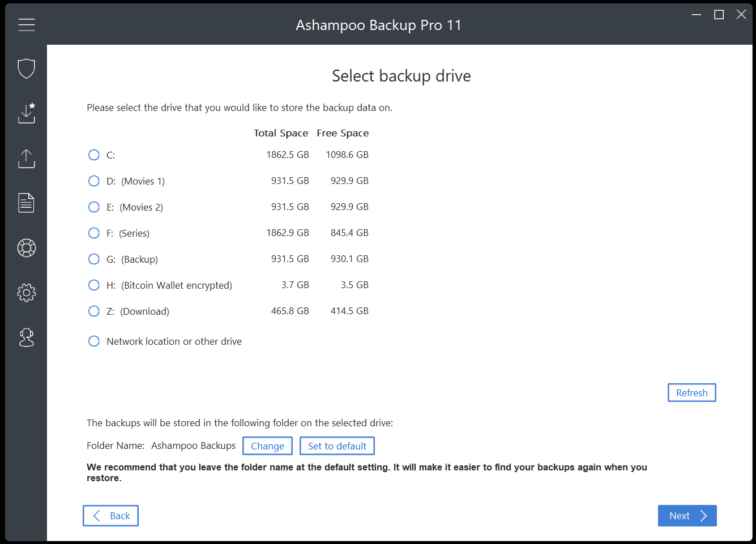Viewport: 756px width, 544px height.
Task: Click the new backup download-star icon
Action: point(27,113)
